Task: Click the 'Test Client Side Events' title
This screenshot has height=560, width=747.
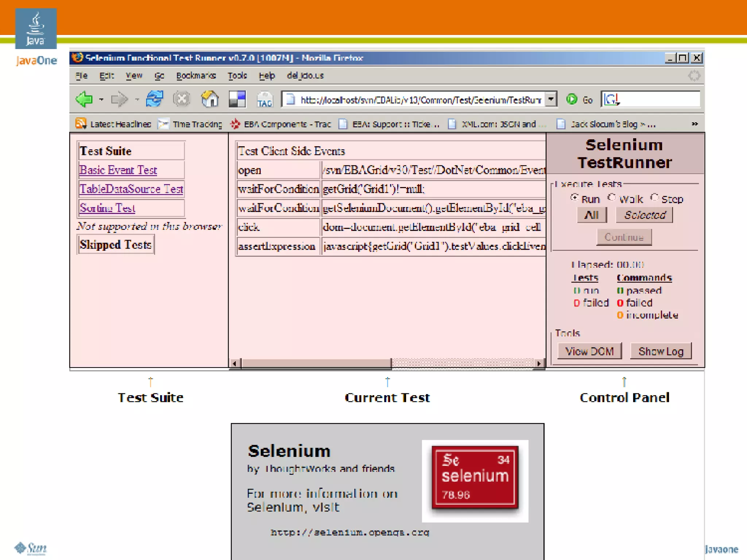Action: coord(291,151)
